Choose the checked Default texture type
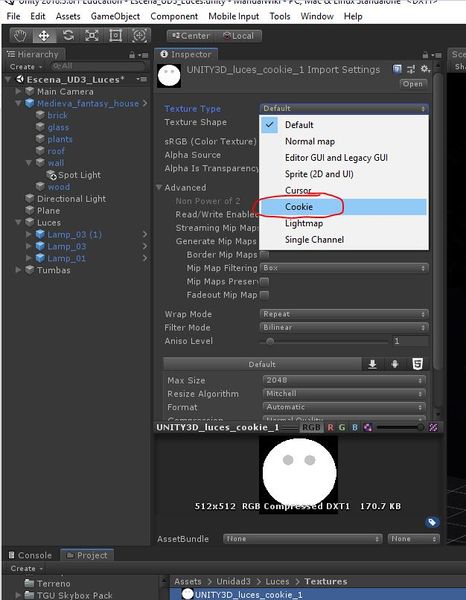The height and width of the screenshot is (600, 466). [344, 125]
